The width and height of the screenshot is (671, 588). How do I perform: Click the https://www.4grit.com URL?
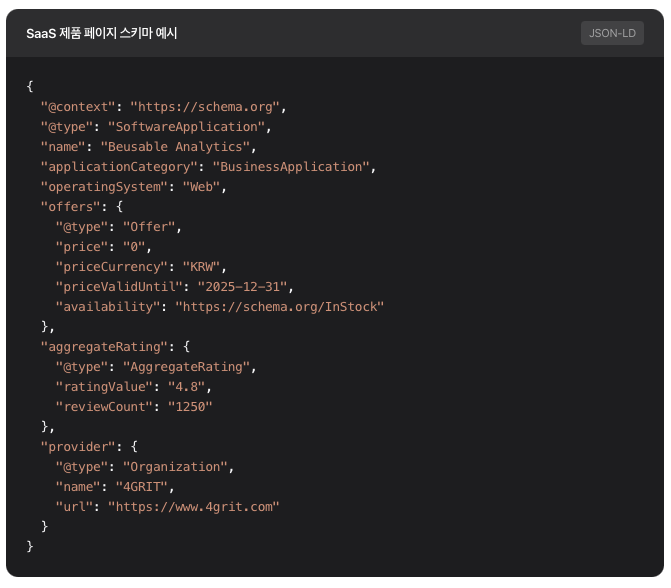click(x=193, y=507)
